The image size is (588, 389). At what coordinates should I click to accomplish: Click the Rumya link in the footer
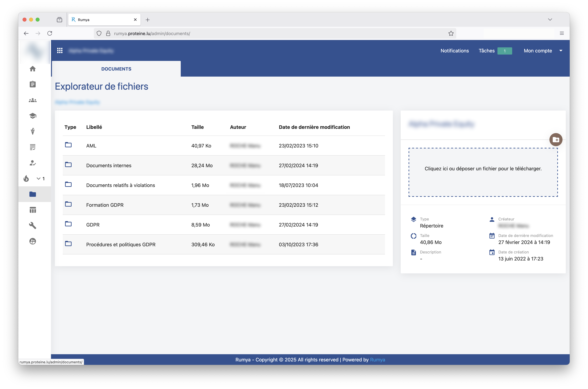click(x=378, y=359)
